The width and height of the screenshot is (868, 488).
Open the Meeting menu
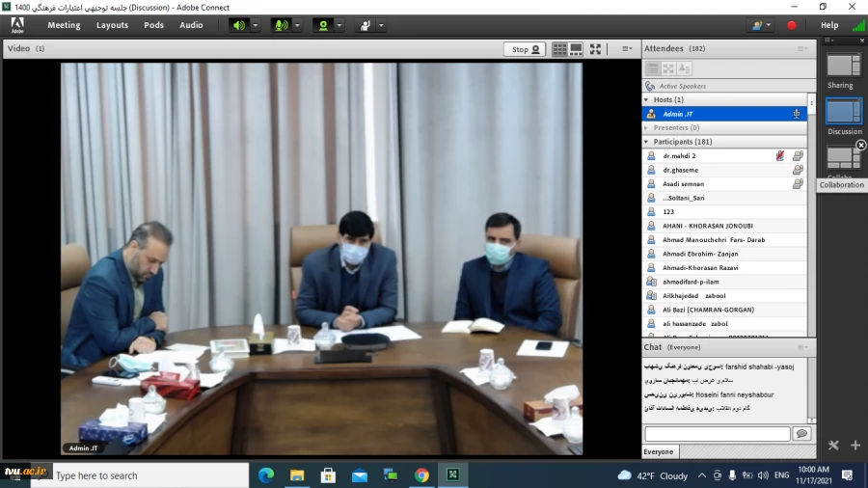64,25
